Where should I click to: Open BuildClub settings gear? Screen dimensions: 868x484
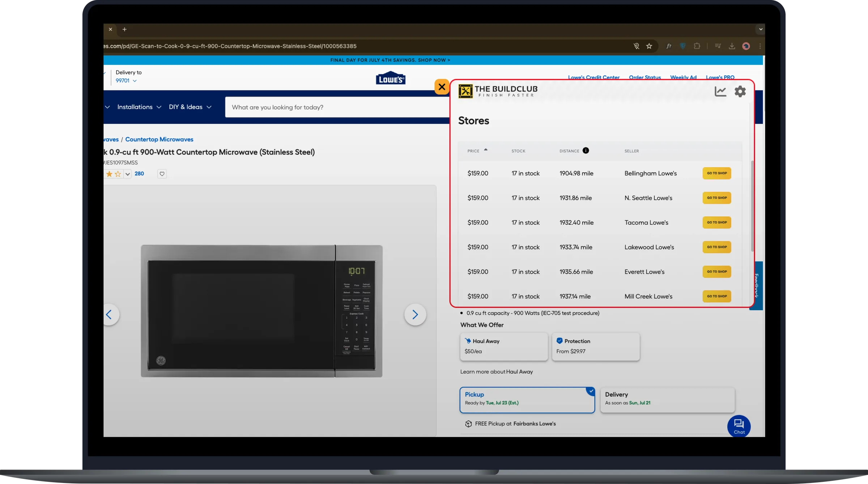click(x=740, y=91)
